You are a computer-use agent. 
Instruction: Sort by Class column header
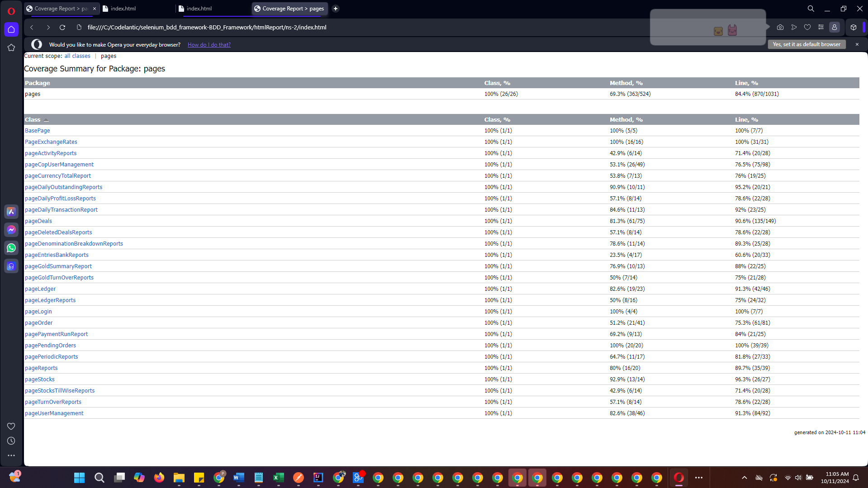[x=33, y=120]
